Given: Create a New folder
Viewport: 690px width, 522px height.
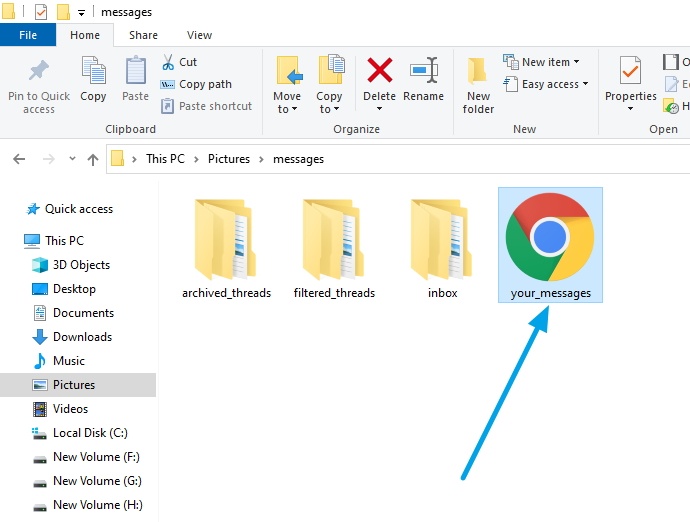Looking at the screenshot, I should pyautogui.click(x=478, y=85).
